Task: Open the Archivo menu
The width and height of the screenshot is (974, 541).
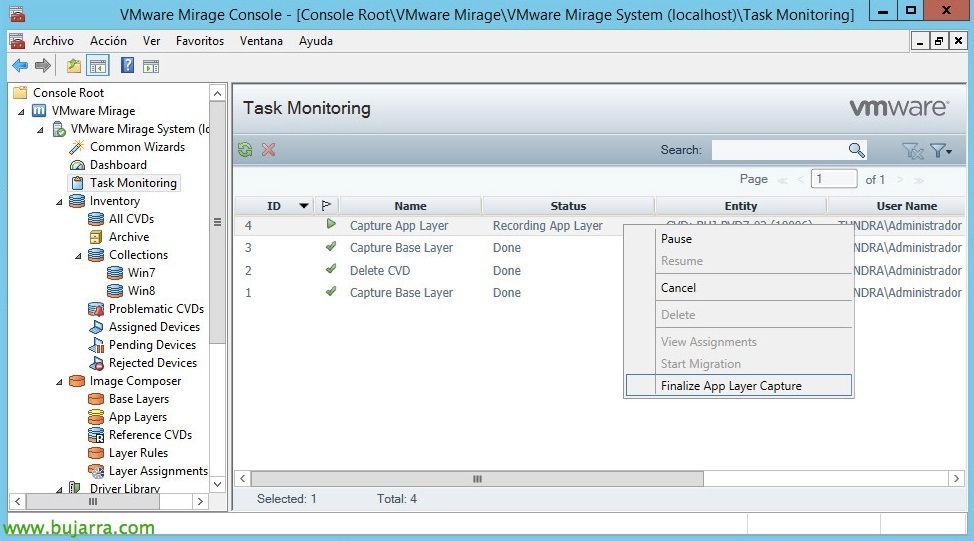Action: point(53,41)
